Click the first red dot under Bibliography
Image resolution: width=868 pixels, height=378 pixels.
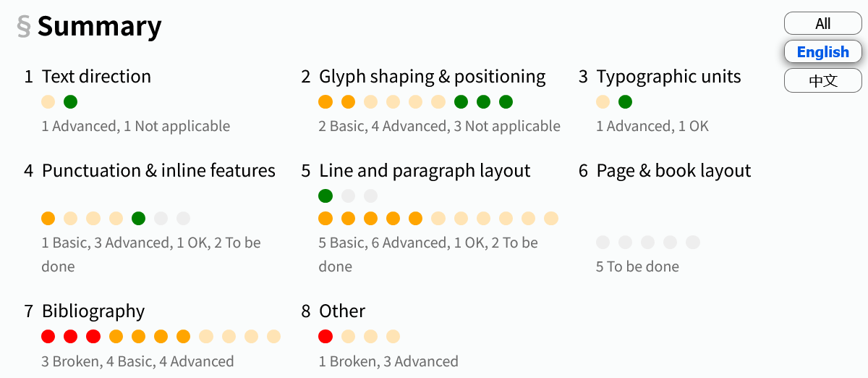click(x=48, y=336)
